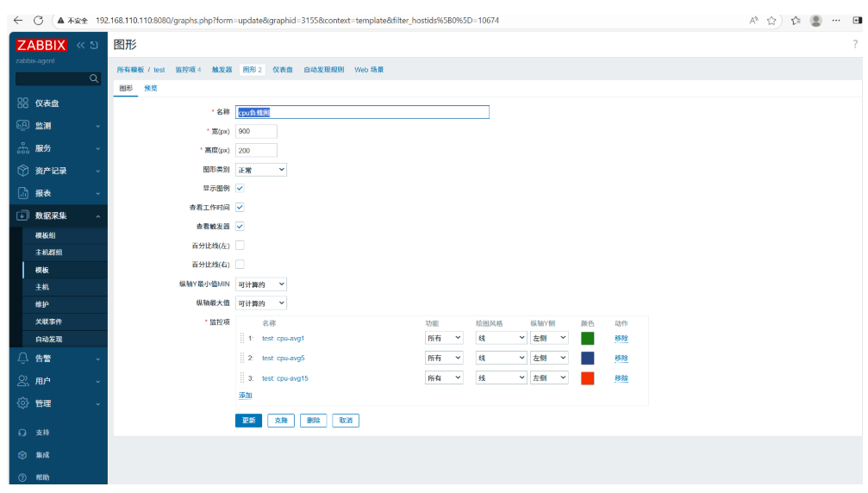
Task: Select the 图形 form tab
Action: coord(126,88)
